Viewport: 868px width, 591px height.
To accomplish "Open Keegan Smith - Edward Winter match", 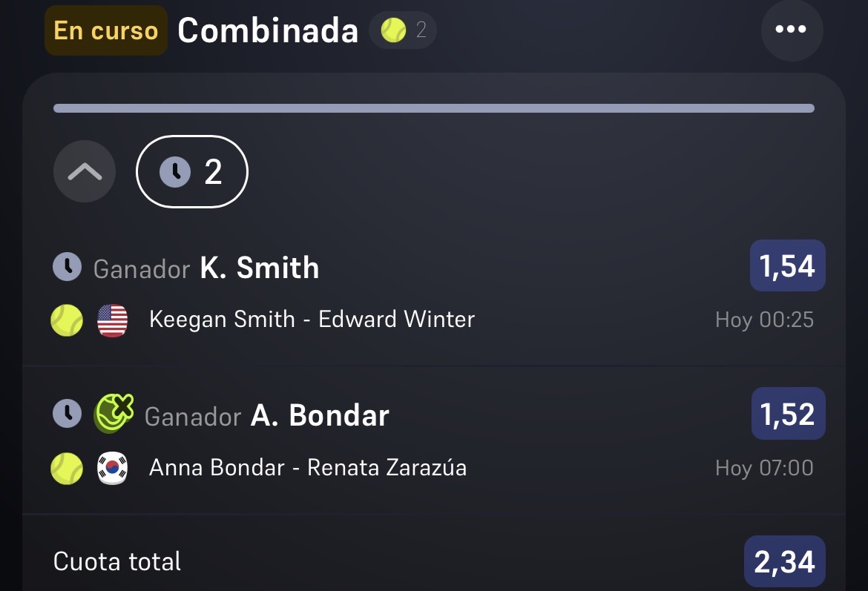I will tap(312, 320).
